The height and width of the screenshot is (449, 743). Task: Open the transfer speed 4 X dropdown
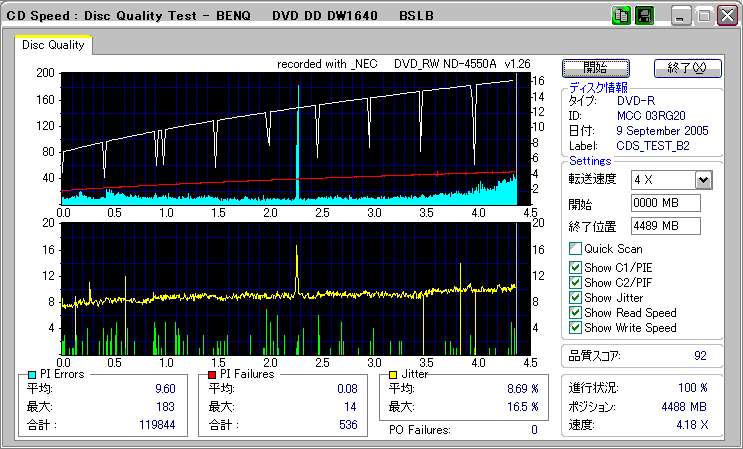(703, 180)
